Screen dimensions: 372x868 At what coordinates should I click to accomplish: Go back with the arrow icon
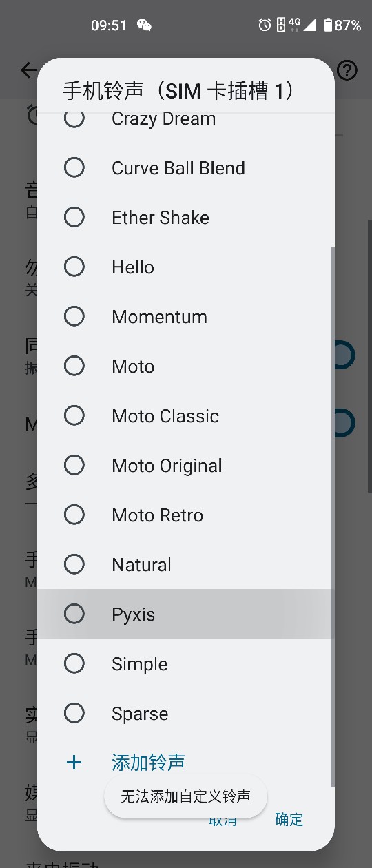tap(28, 70)
